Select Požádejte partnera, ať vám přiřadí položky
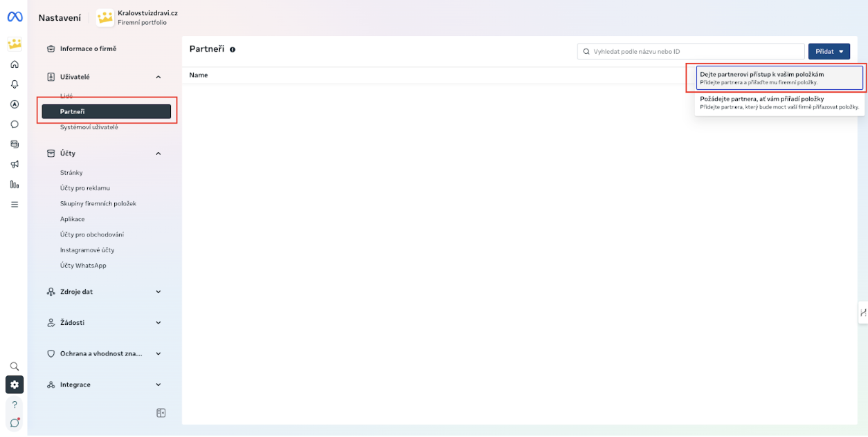Viewport: 868px width, 437px height. 779,102
